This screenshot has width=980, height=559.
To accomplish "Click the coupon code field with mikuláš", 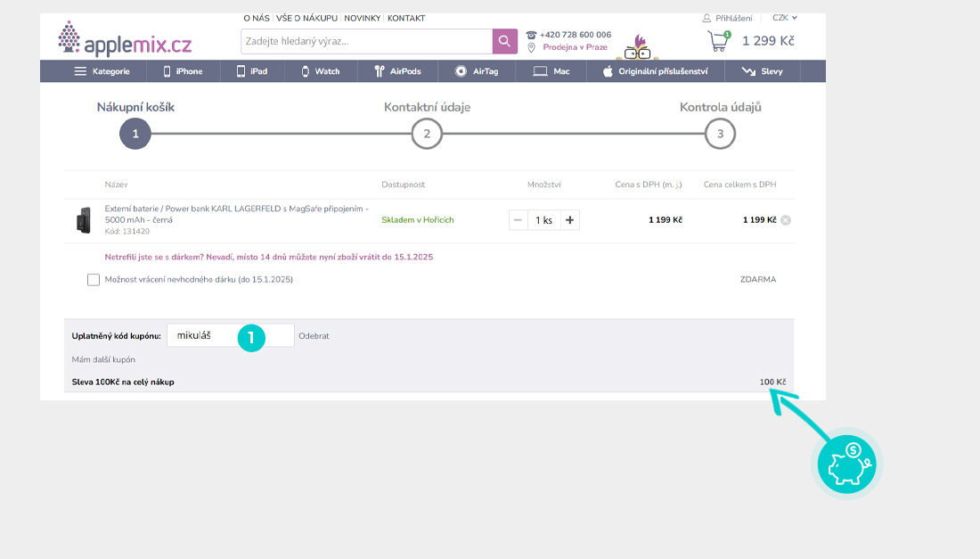I will point(231,336).
